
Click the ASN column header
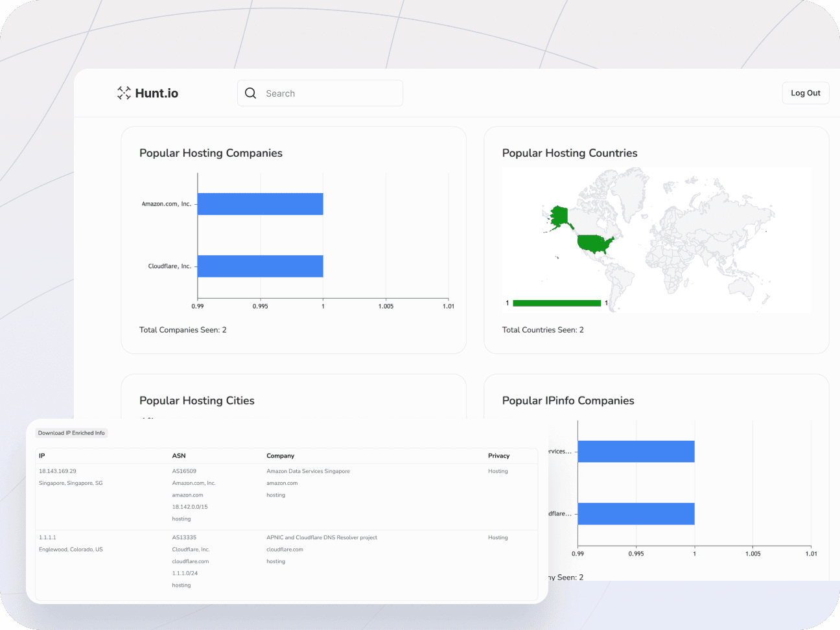click(x=179, y=456)
